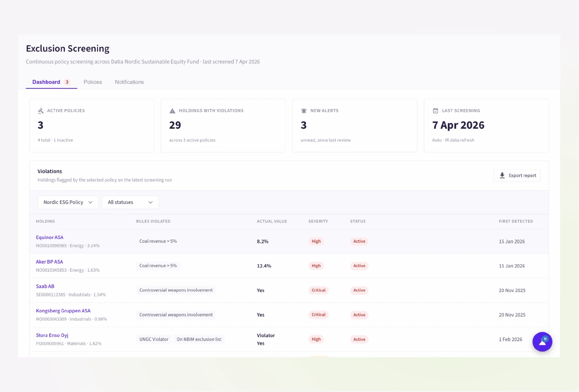
Task: Click the UNGC Violator rule tag
Action: click(x=154, y=339)
